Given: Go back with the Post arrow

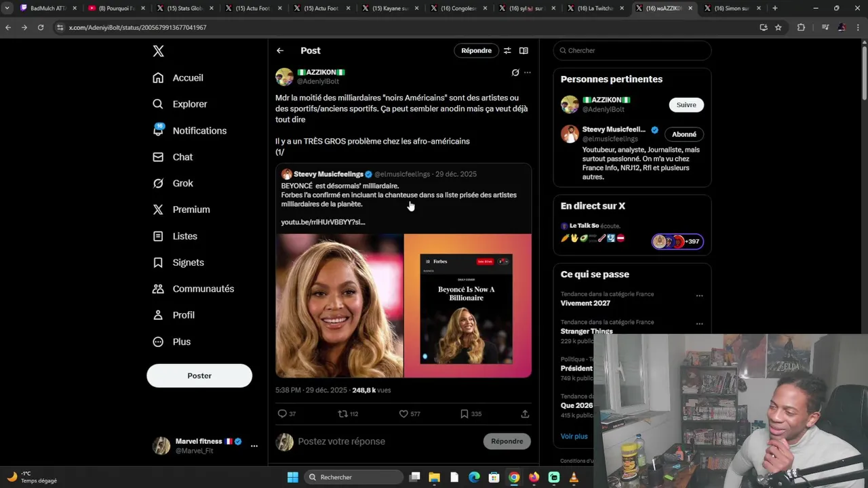Looking at the screenshot, I should (280, 51).
